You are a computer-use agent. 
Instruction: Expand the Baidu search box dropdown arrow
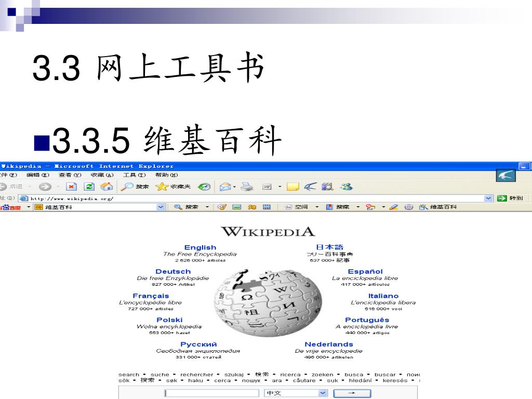coord(161,207)
